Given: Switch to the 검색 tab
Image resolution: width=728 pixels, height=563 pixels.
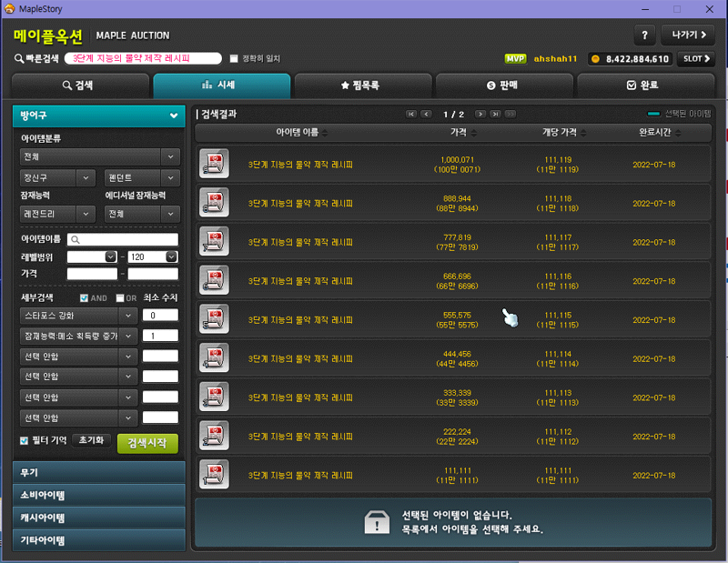Looking at the screenshot, I should pos(80,85).
